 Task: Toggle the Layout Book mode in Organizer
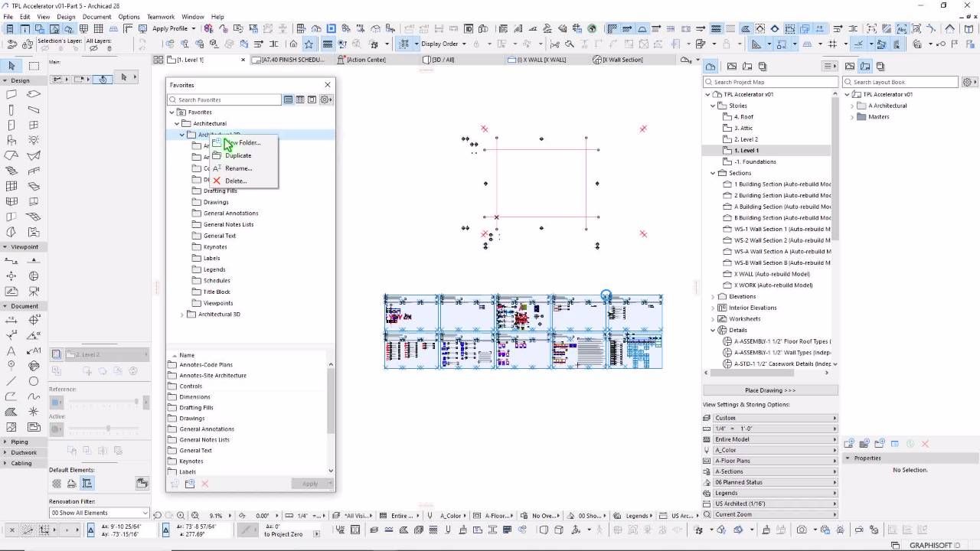865,67
